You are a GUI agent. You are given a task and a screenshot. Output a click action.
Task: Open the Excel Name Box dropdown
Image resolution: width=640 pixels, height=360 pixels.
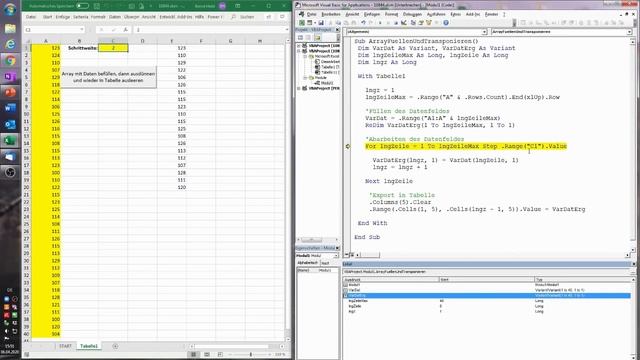click(82, 30)
